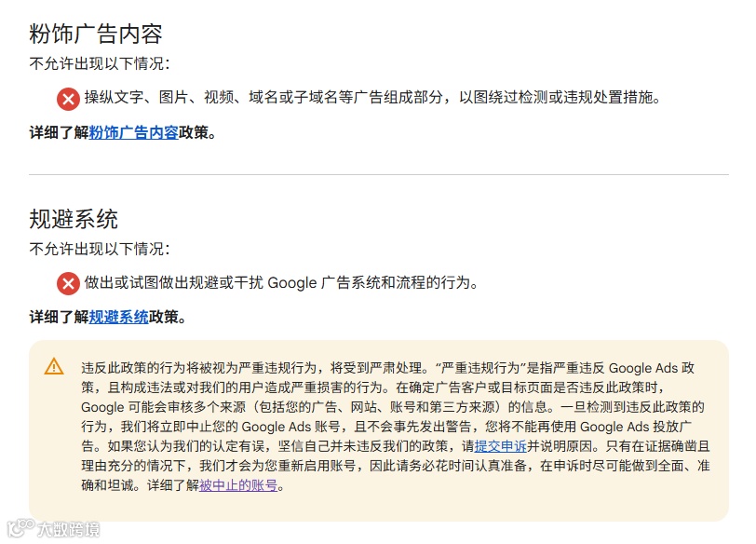Click the 大数跨境 watermark text
The image size is (756, 544).
69,529
